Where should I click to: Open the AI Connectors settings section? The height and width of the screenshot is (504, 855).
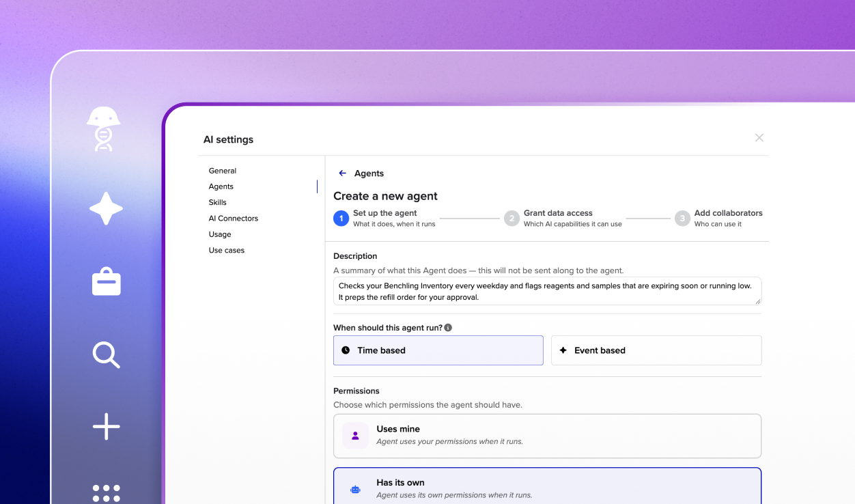click(x=234, y=219)
